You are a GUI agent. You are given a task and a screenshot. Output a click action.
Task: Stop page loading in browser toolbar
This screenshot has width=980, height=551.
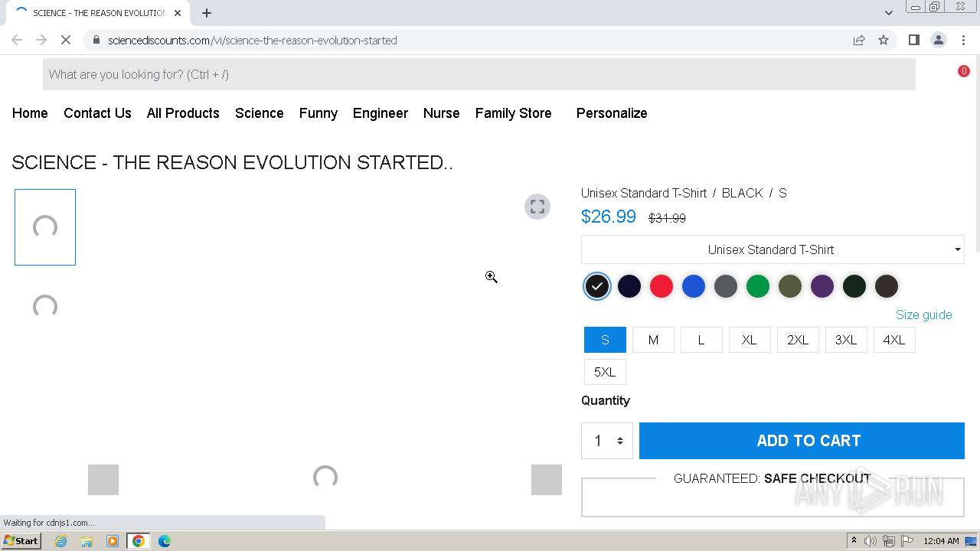click(66, 40)
